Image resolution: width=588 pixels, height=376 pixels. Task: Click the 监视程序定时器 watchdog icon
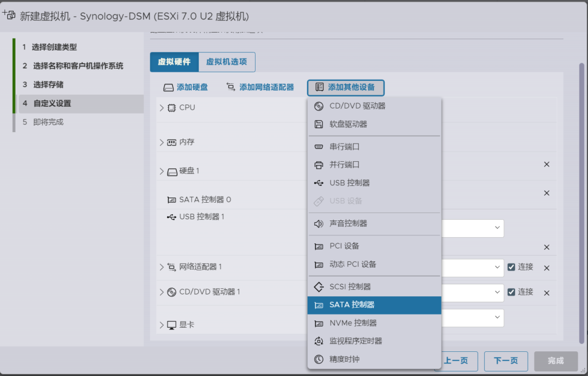tap(318, 341)
